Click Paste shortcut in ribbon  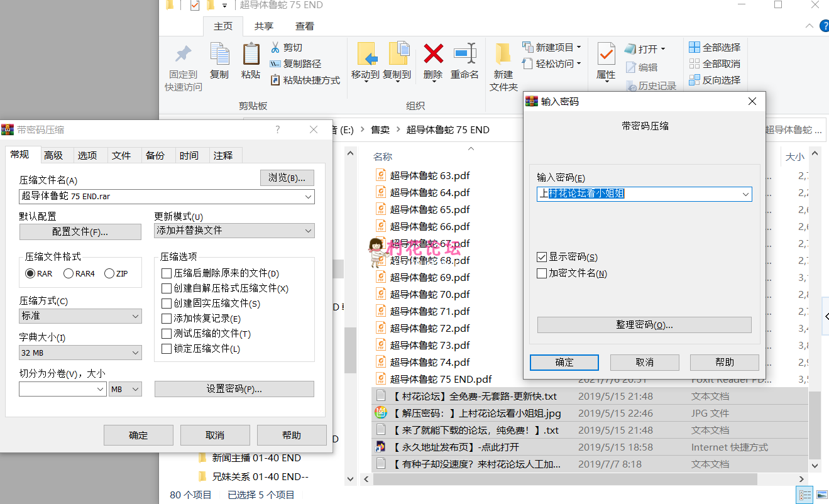tap(305, 80)
